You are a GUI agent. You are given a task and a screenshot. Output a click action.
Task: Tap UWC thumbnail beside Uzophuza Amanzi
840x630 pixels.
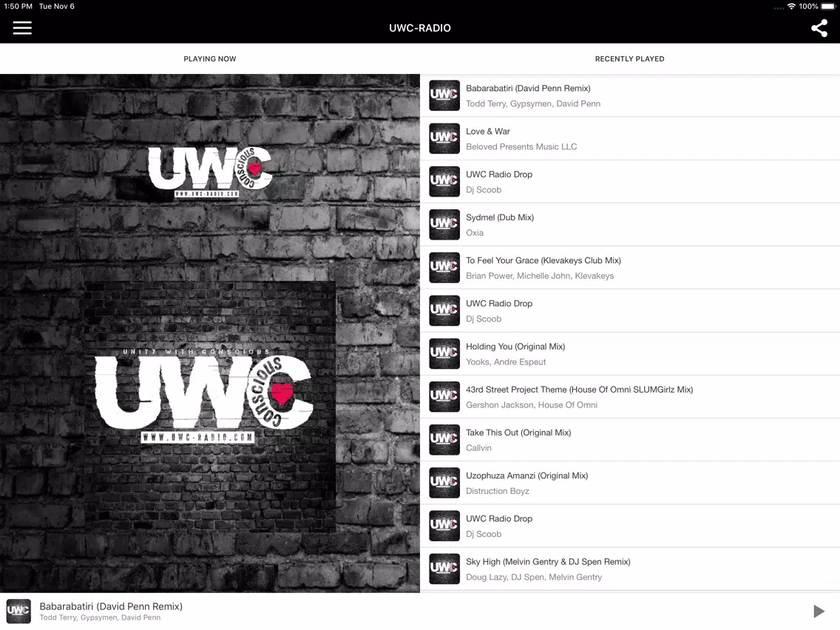(x=444, y=483)
